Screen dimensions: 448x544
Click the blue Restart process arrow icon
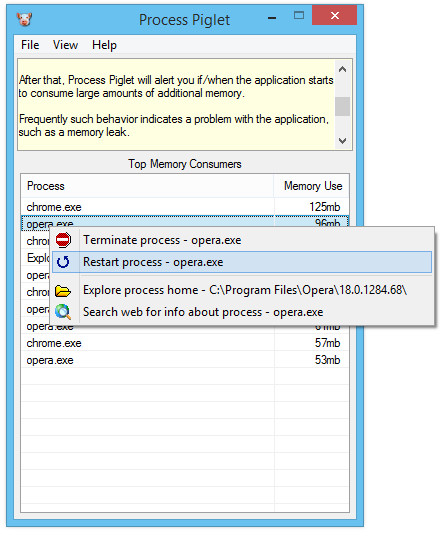(63, 262)
